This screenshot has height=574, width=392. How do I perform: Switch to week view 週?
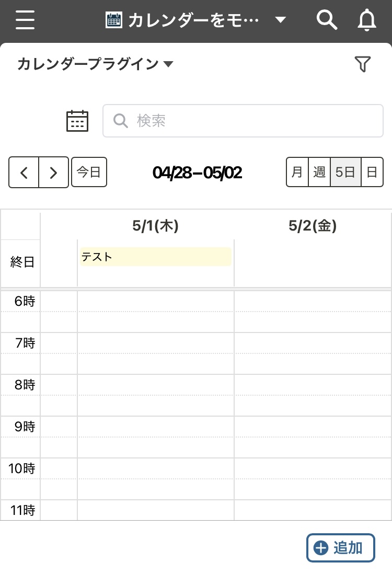click(x=319, y=172)
